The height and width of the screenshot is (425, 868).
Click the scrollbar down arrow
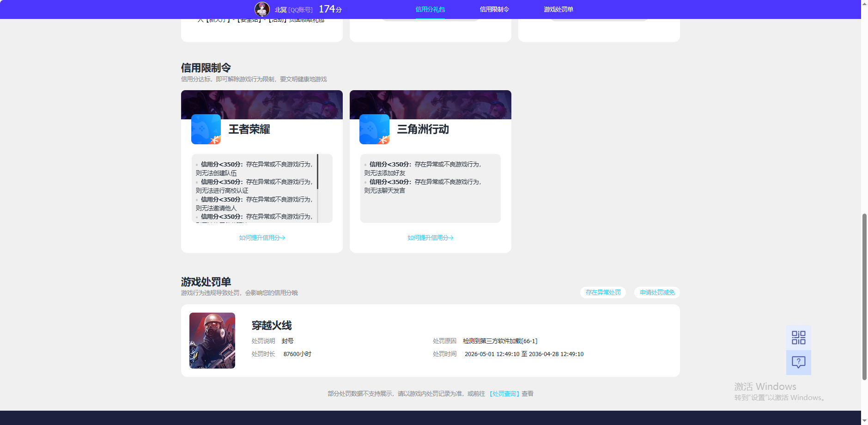pos(864,421)
